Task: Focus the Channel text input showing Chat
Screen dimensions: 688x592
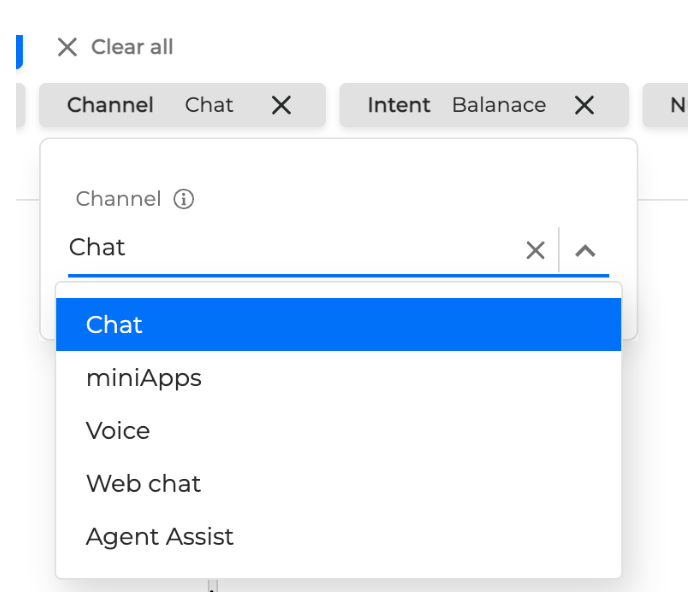Action: point(290,248)
